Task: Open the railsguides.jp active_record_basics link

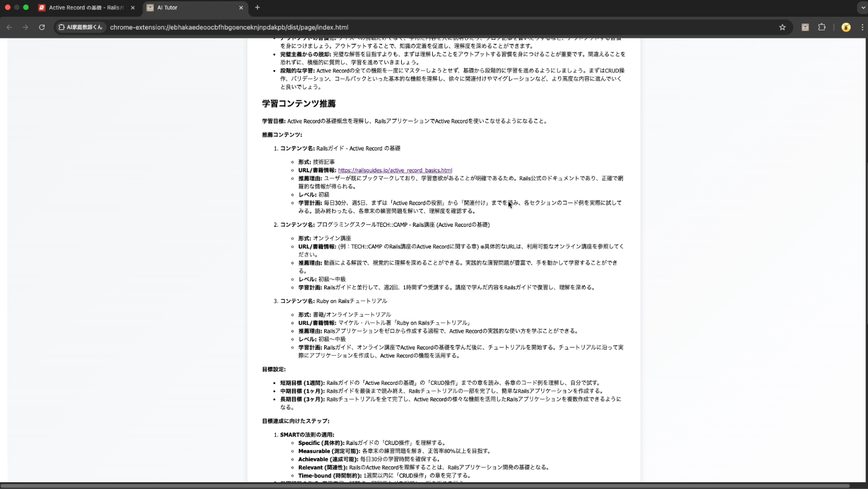Action: 395,170
